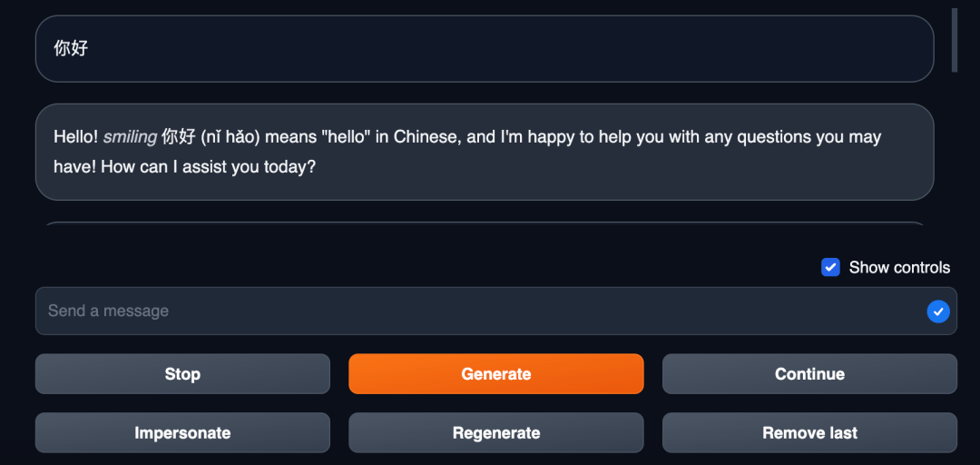The image size is (980, 465).
Task: Click the partially visible bubble below the reply
Action: pyautogui.click(x=485, y=223)
